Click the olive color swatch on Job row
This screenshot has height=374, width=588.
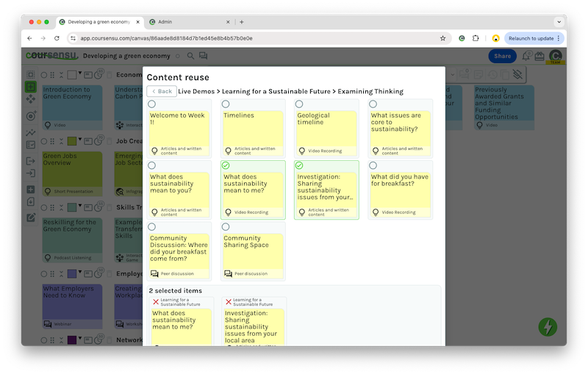[72, 140]
